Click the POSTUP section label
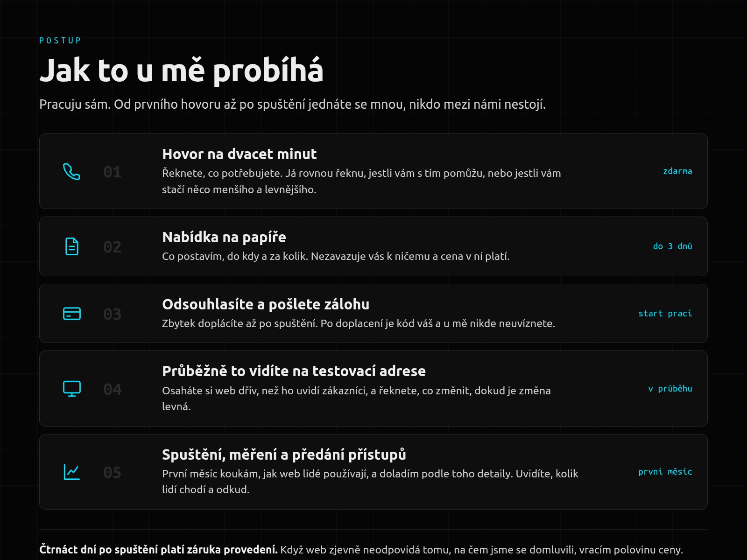 point(60,41)
